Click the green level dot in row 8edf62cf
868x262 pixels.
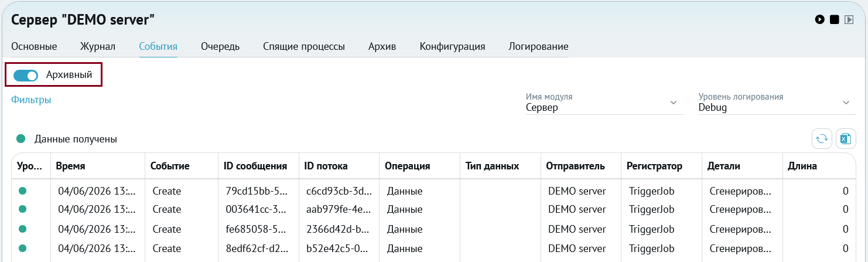tap(23, 248)
